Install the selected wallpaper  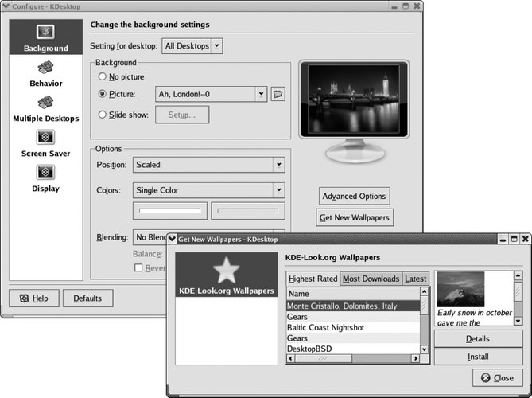coord(478,357)
